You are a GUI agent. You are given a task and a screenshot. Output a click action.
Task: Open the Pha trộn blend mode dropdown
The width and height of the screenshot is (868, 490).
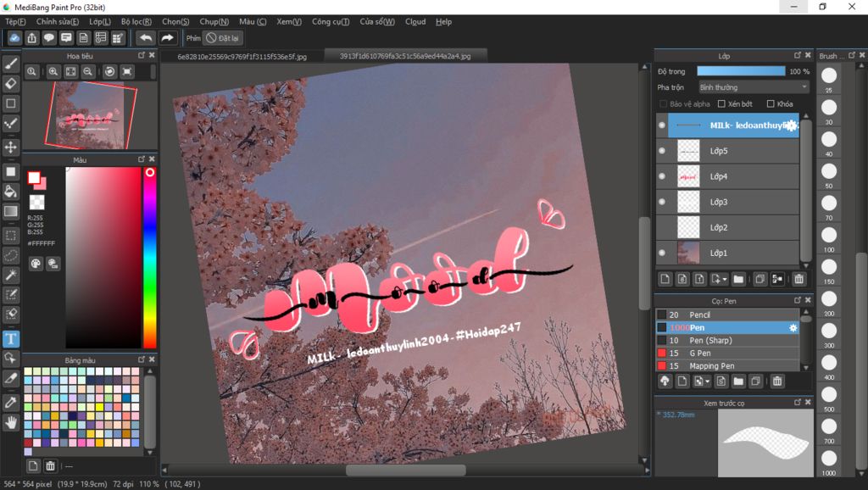[753, 87]
